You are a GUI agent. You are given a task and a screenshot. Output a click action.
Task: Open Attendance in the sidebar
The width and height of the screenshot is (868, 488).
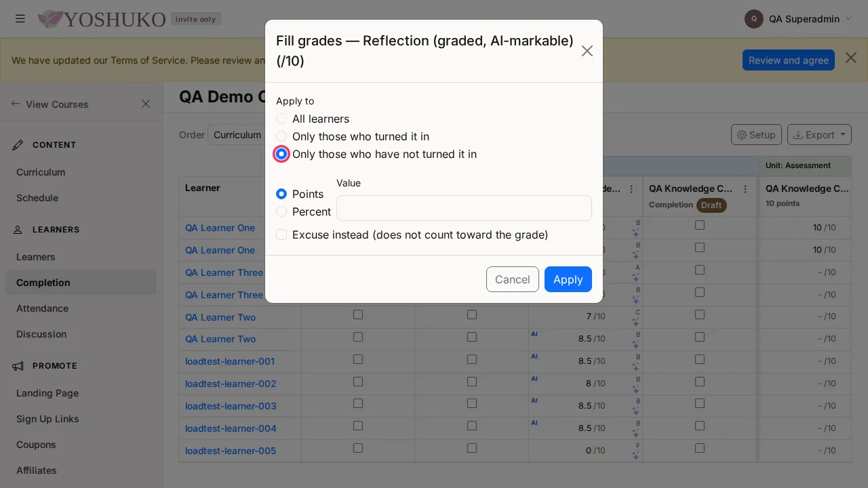pyautogui.click(x=42, y=308)
